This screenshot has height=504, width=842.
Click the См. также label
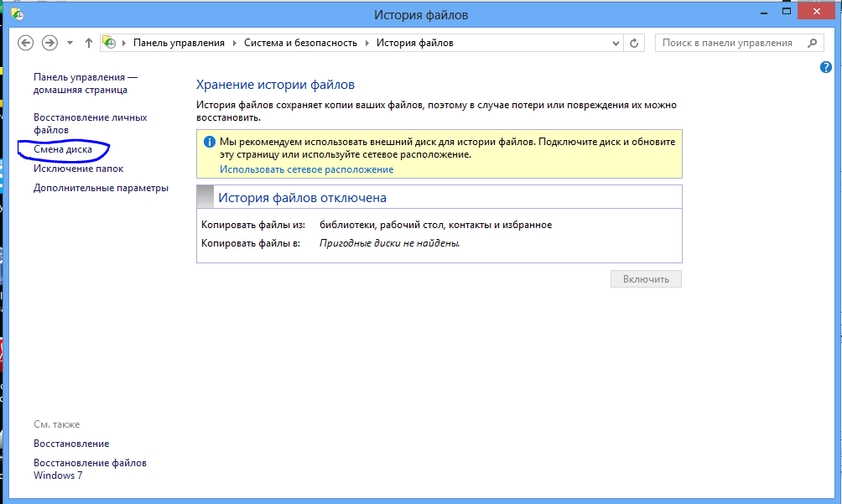(x=56, y=424)
